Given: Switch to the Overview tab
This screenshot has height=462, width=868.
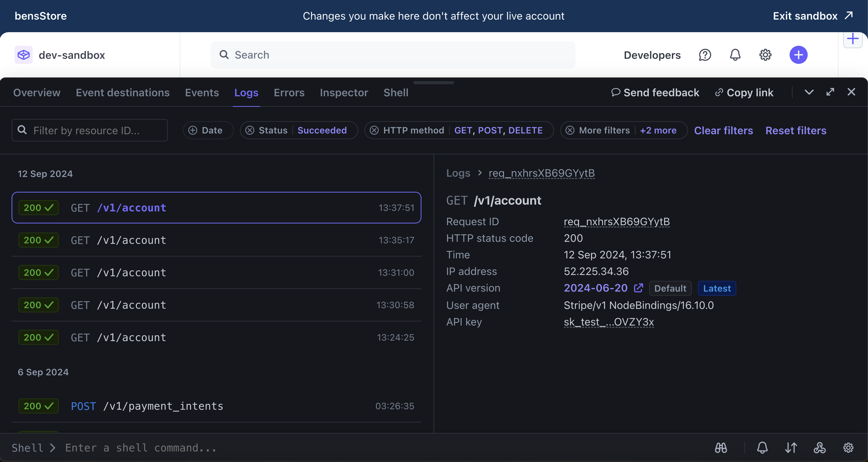Looking at the screenshot, I should point(37,92).
